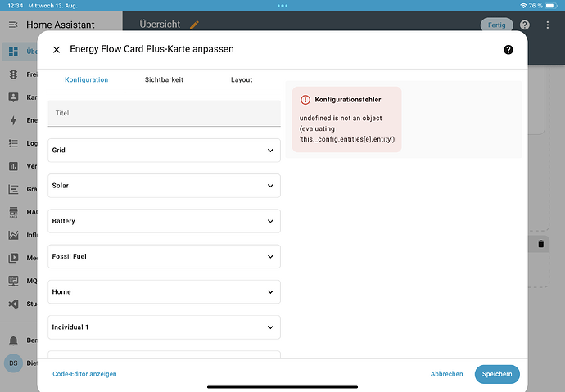Image resolution: width=565 pixels, height=392 pixels.
Task: Click the sidebar hamburger menu icon
Action: pos(13,25)
